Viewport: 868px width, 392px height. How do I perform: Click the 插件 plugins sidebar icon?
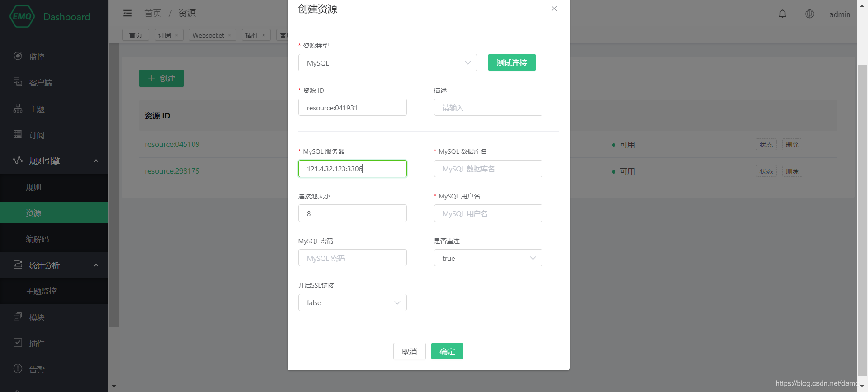18,343
